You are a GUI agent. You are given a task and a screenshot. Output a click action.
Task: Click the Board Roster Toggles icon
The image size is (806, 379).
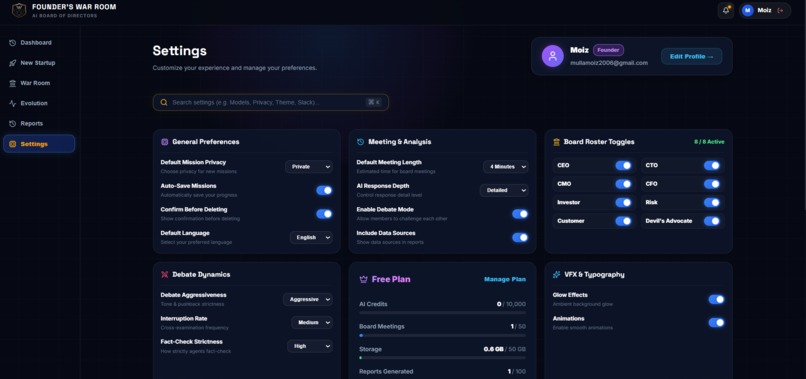pos(556,142)
